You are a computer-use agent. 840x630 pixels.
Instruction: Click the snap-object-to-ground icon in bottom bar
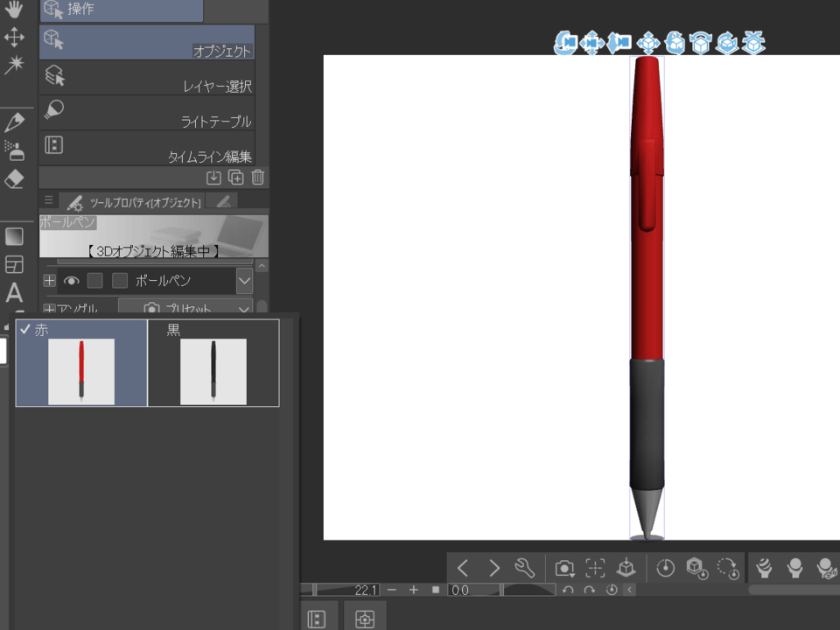(x=626, y=568)
